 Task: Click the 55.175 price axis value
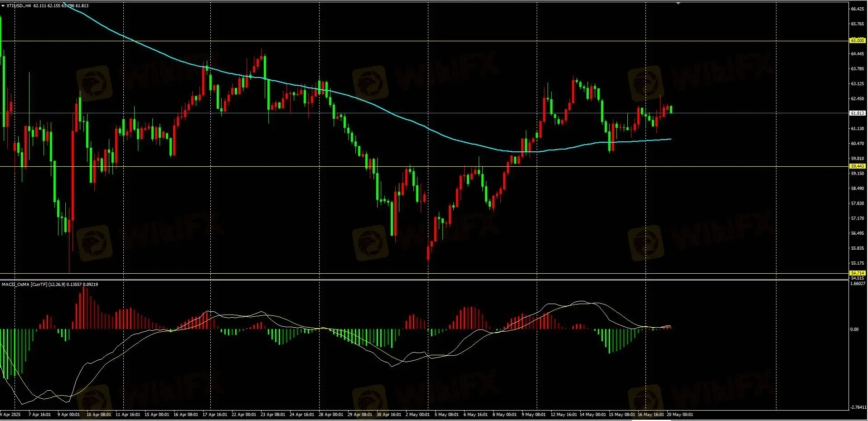(x=857, y=263)
